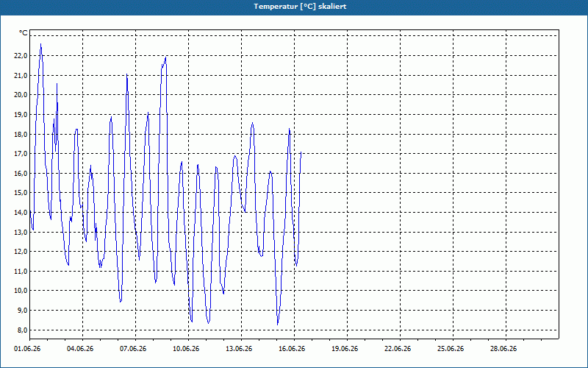Click the date label 01.06.26
588x368 pixels.
pyautogui.click(x=27, y=349)
